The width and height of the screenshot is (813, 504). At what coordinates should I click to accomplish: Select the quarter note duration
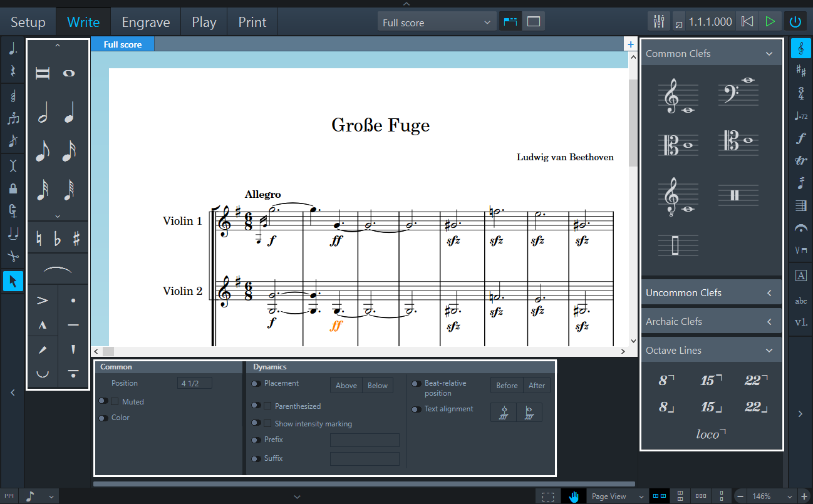pyautogui.click(x=69, y=113)
